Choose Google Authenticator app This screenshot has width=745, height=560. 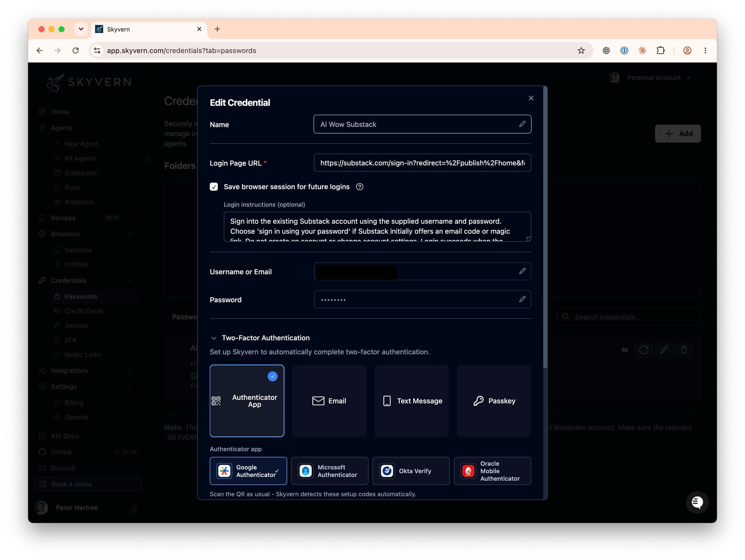tap(248, 471)
